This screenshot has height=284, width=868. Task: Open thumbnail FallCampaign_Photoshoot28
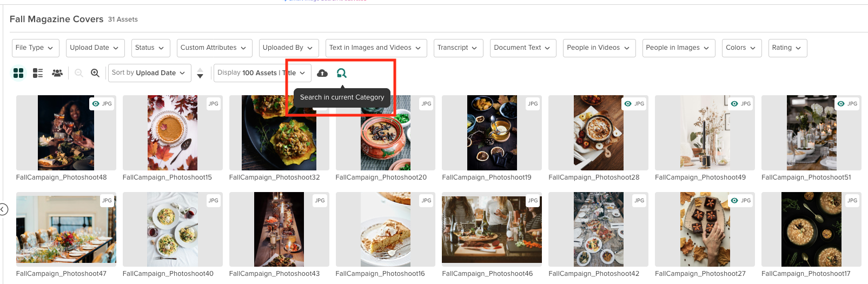coord(599,133)
